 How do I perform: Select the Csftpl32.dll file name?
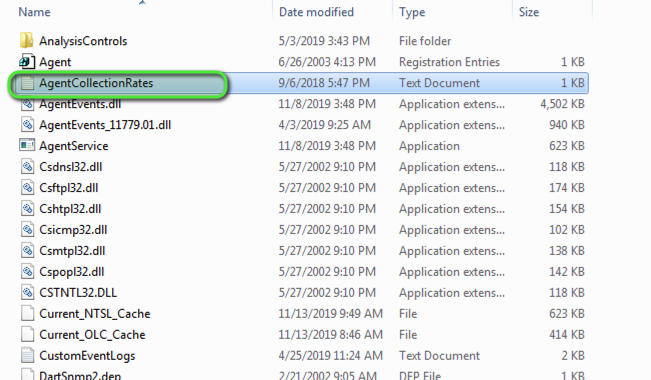69,188
